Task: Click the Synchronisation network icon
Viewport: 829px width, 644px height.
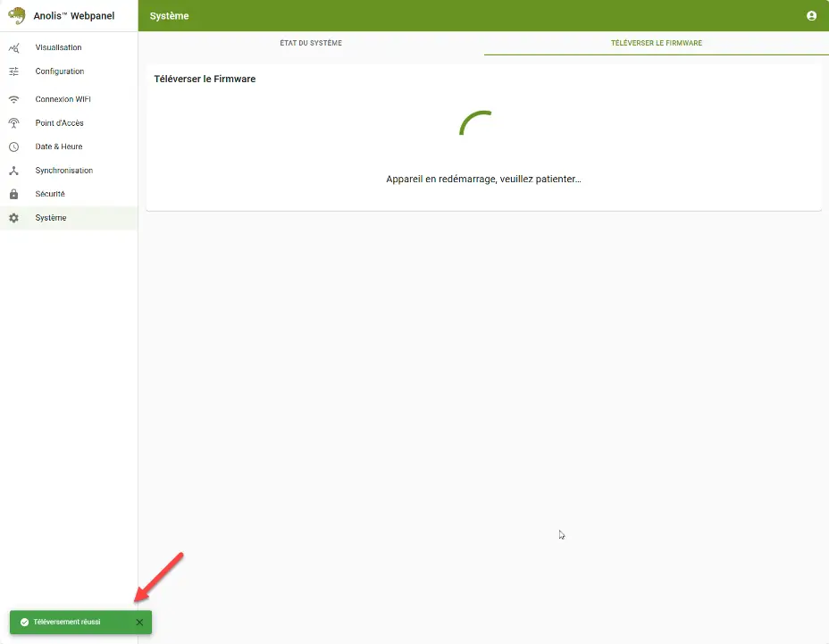Action: [13, 171]
